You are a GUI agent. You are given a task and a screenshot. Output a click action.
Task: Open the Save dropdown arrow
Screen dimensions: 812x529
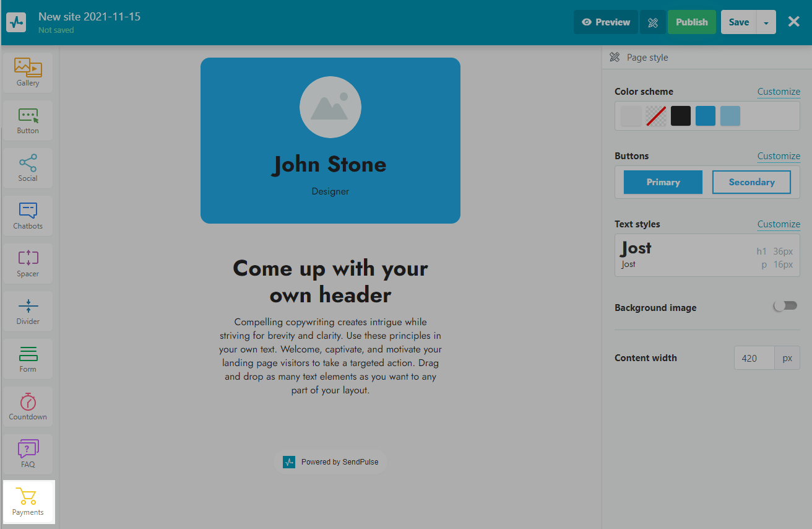point(766,22)
